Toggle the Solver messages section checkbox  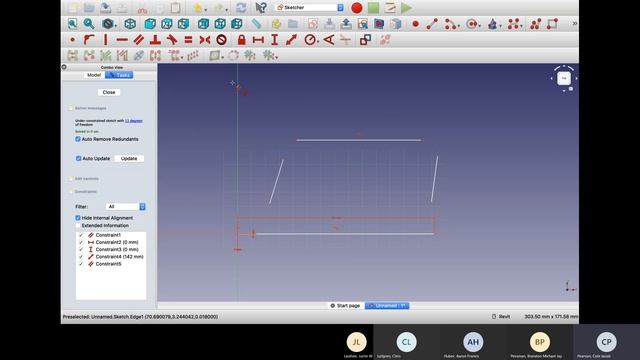pyautogui.click(x=71, y=108)
